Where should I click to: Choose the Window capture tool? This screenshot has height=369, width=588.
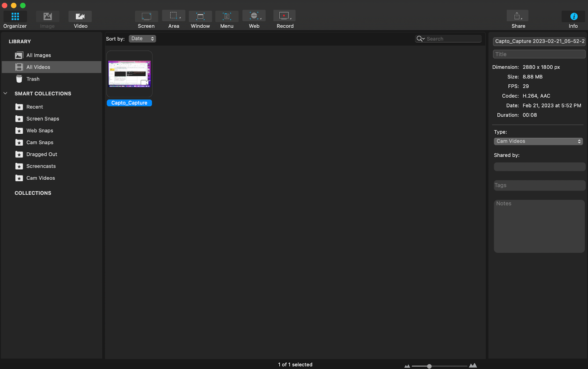tap(200, 17)
